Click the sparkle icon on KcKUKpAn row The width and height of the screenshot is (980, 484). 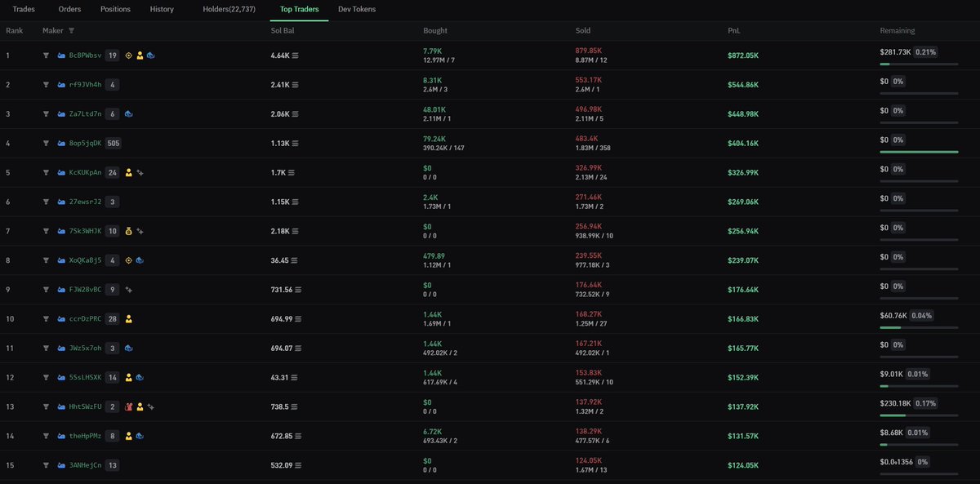coord(140,173)
